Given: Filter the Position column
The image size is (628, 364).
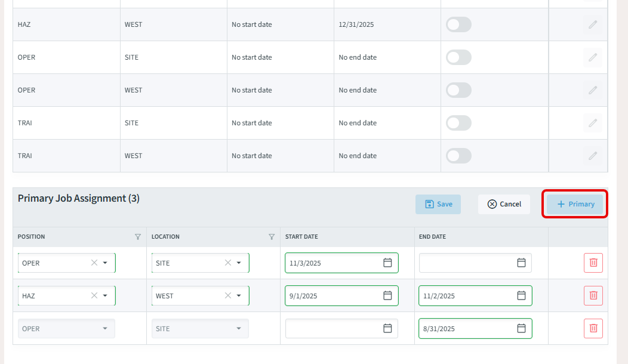Looking at the screenshot, I should (138, 237).
